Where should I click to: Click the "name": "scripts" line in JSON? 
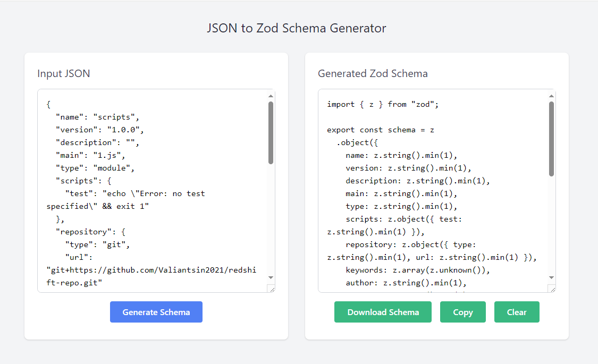click(98, 117)
